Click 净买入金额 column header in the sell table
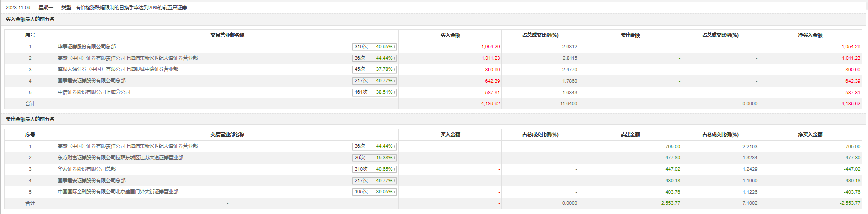The width and height of the screenshot is (868, 214). [x=810, y=135]
